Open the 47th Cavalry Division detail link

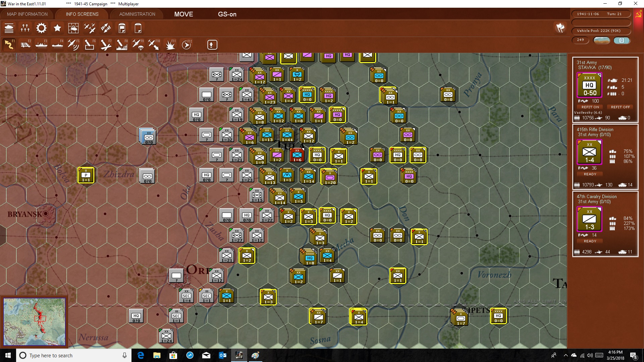click(596, 196)
